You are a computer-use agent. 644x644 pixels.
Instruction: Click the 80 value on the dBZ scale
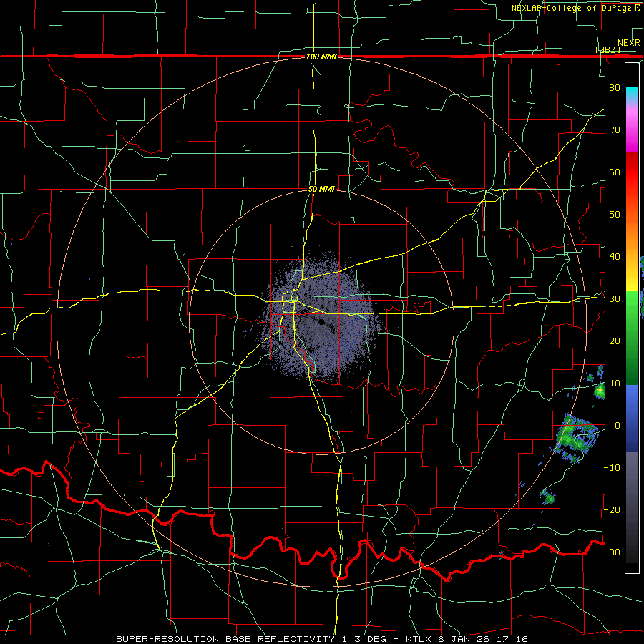615,87
